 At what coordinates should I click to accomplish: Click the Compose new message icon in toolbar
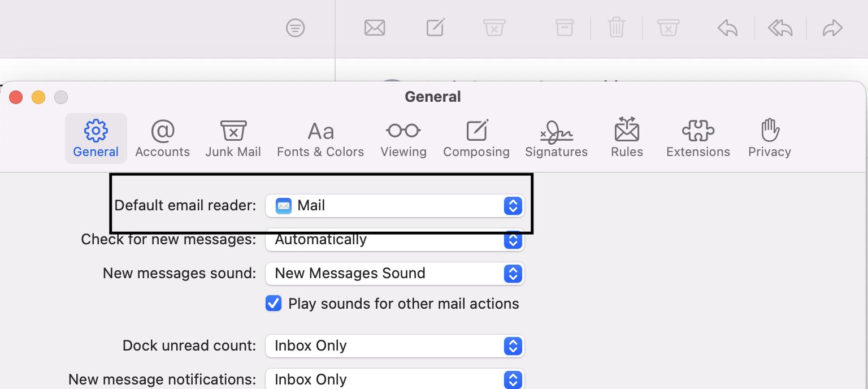pyautogui.click(x=436, y=27)
